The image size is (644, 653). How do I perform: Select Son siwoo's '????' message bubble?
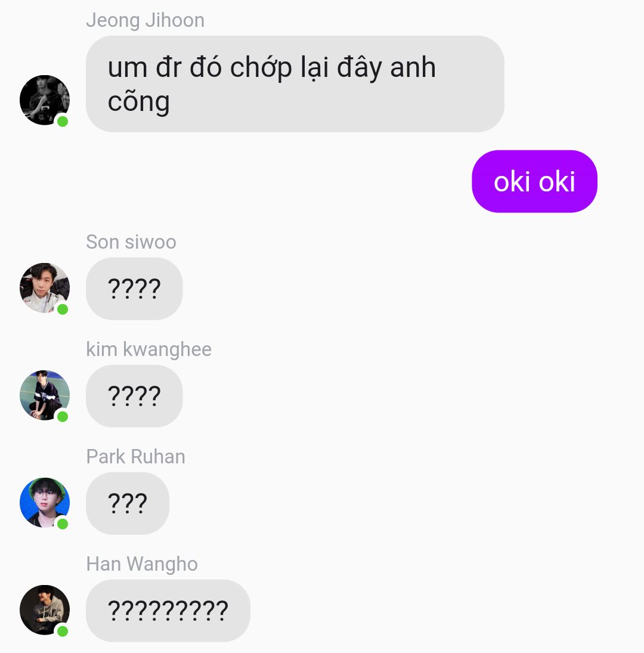[134, 289]
